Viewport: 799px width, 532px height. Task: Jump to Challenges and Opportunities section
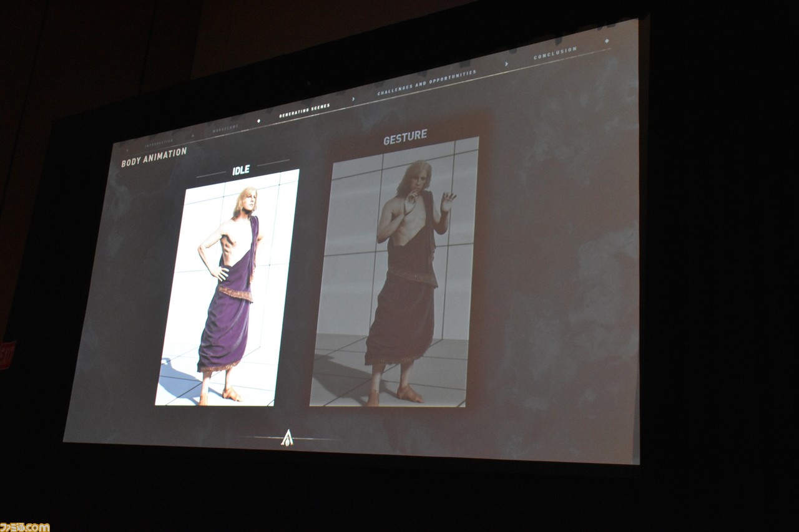click(x=426, y=83)
